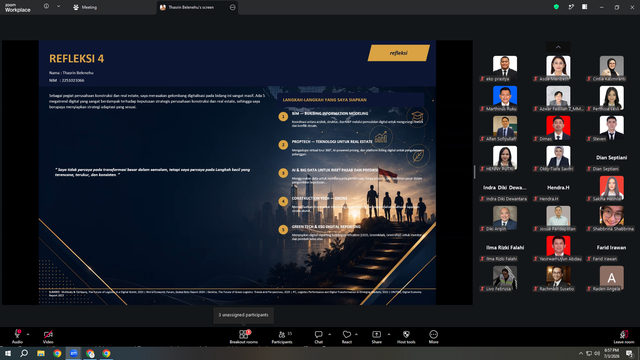Select Diki Aripin's video thumbnail
This screenshot has width=640, height=360.
tap(504, 218)
